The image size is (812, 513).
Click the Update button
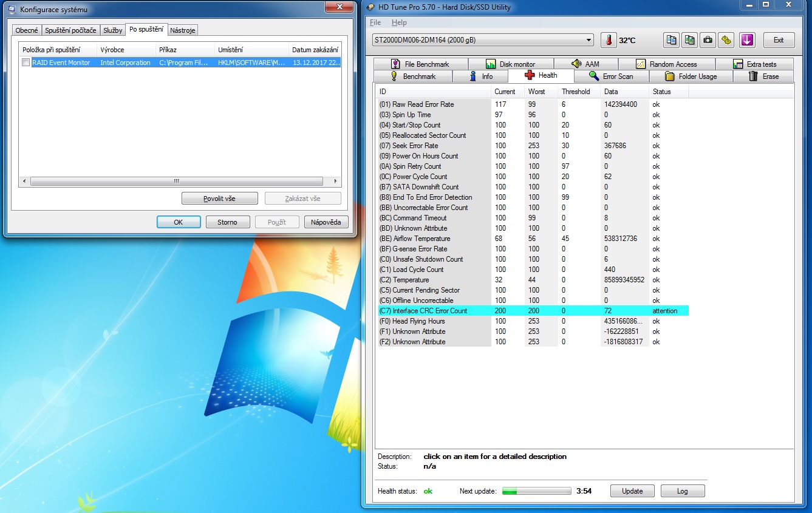click(632, 491)
